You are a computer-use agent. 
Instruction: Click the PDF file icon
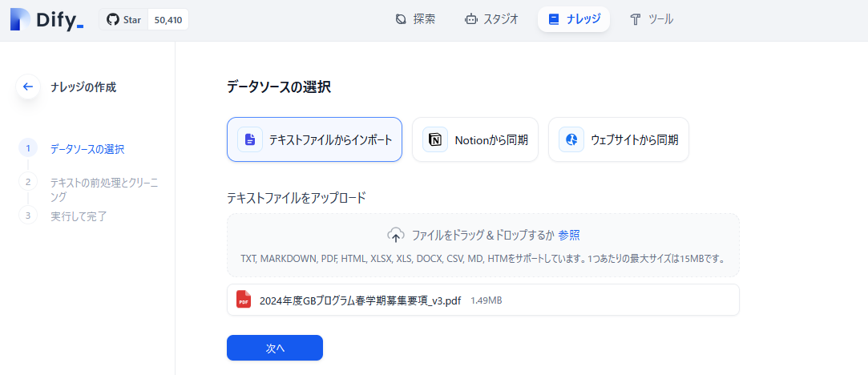point(244,300)
